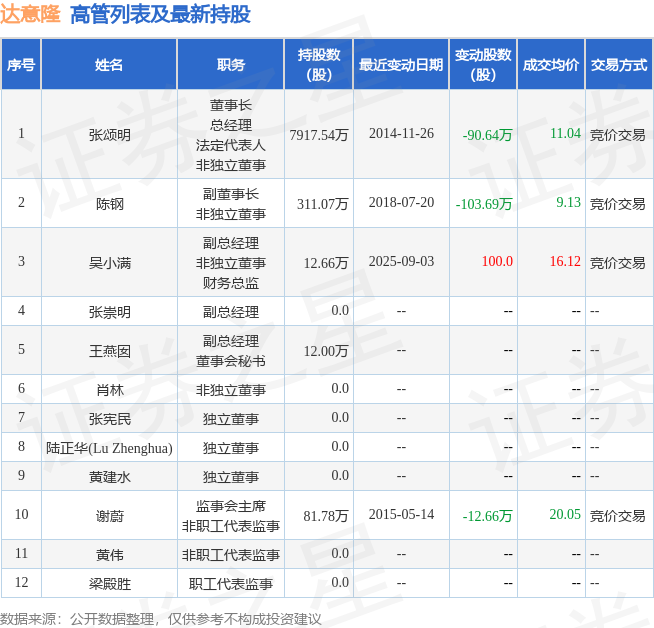
Task: Click the name 张颂明
Action: click(110, 135)
